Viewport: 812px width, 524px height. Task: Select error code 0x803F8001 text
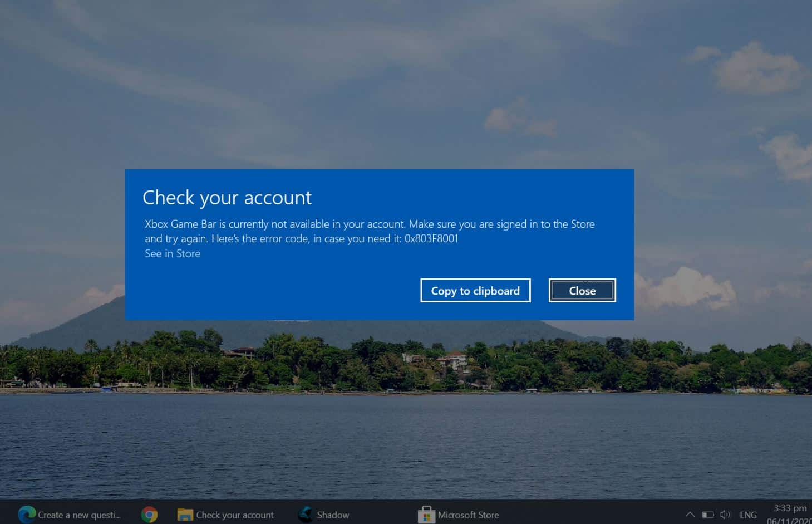click(x=431, y=239)
